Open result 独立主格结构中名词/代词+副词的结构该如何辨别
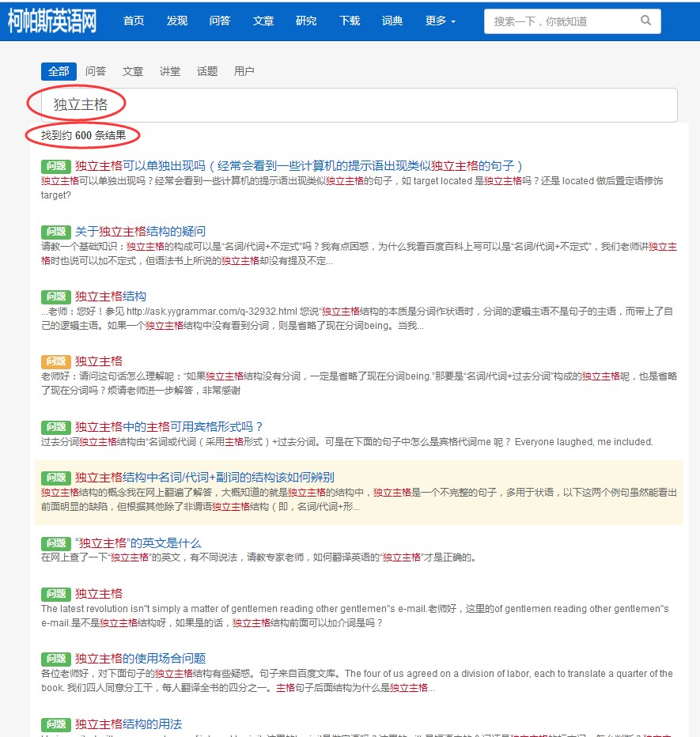The width and height of the screenshot is (700, 737). click(205, 478)
